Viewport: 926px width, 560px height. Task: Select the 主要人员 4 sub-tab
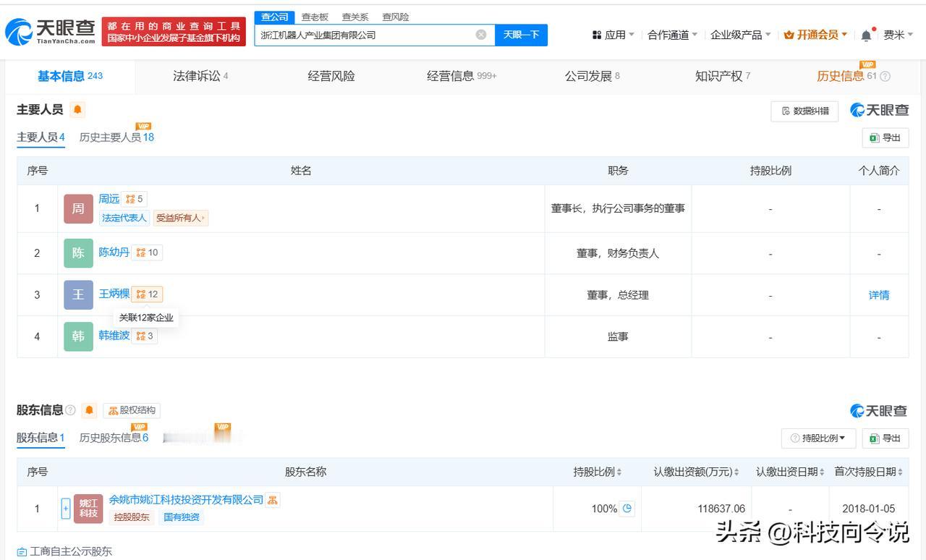[x=41, y=137]
